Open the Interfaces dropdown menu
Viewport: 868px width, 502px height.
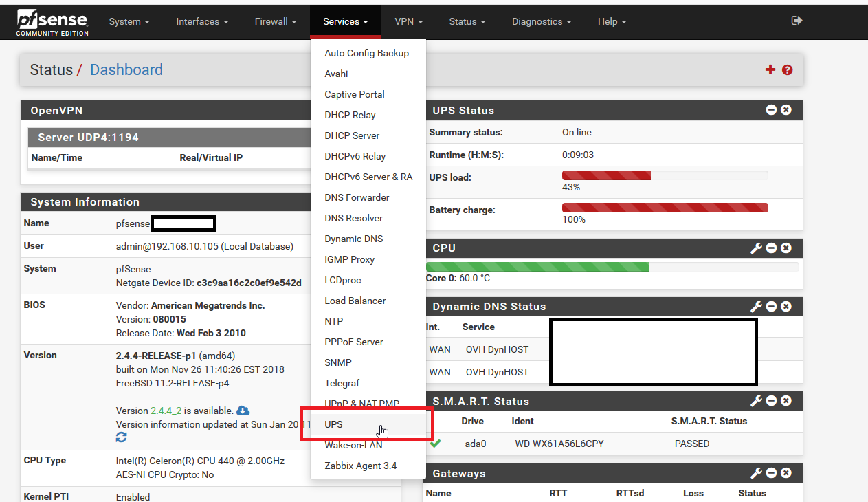click(202, 21)
